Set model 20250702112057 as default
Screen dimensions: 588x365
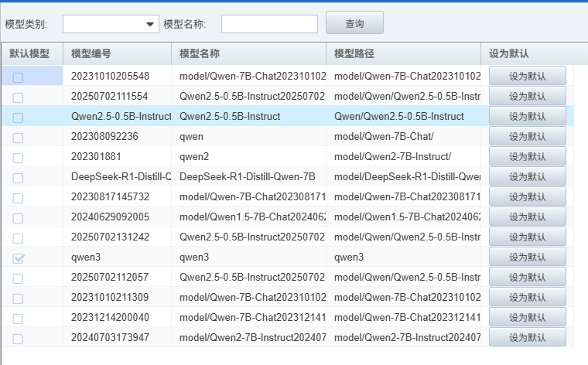(527, 278)
